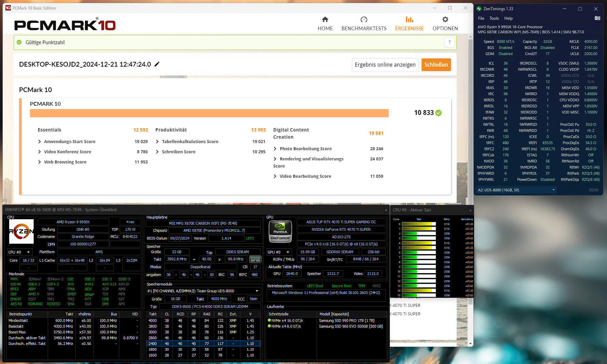Click ZenTimings Speed 8000 MT/s value
Image resolution: width=607 pixels, height=364 pixels.
click(x=505, y=41)
